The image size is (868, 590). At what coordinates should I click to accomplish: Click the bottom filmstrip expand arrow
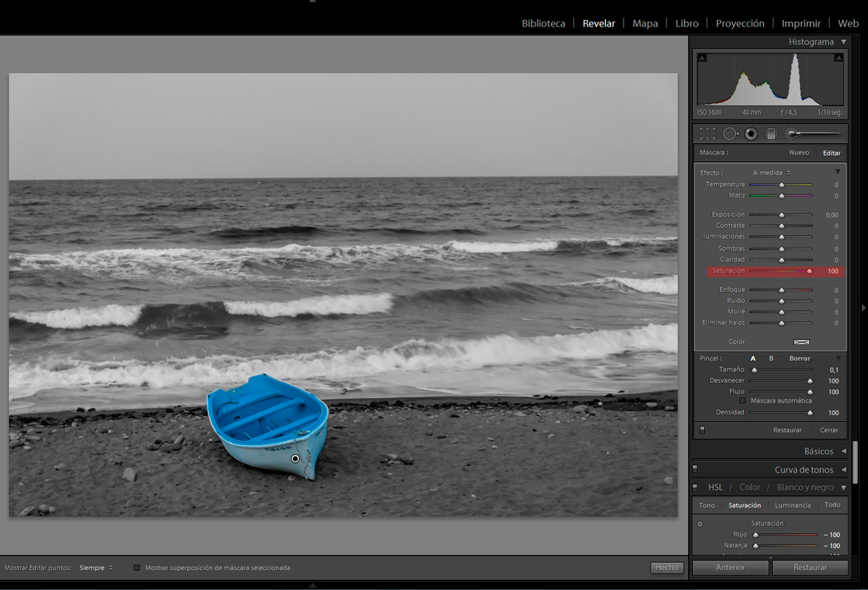pyautogui.click(x=313, y=585)
